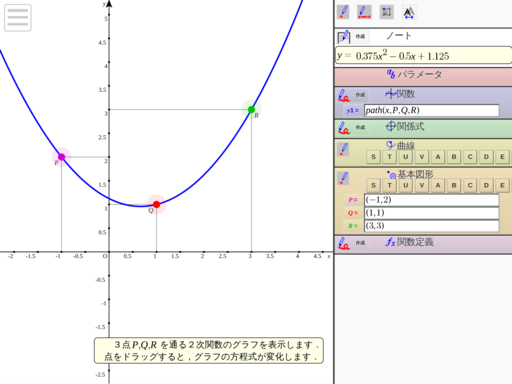The image size is (512, 384).
Task: Click the P coordinate field (−1,2)
Action: tap(431, 200)
